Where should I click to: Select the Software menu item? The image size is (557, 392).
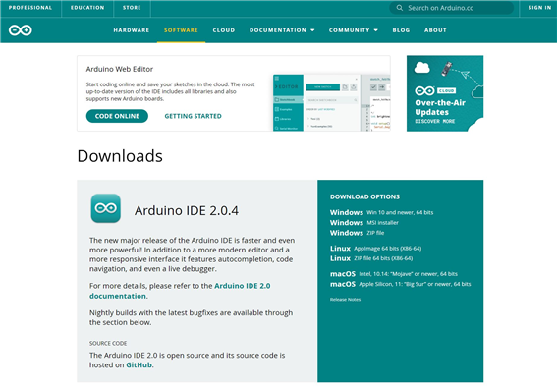coord(181,30)
